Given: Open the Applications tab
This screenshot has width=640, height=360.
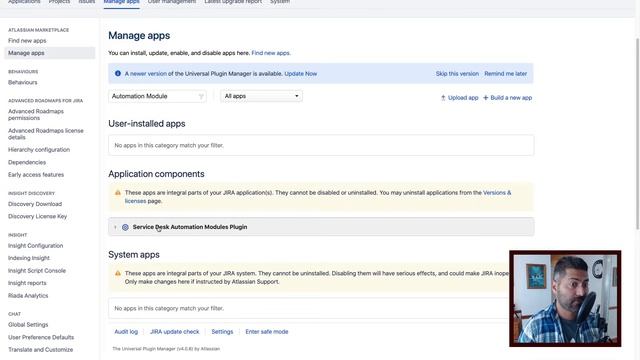Looking at the screenshot, I should tap(24, 2).
